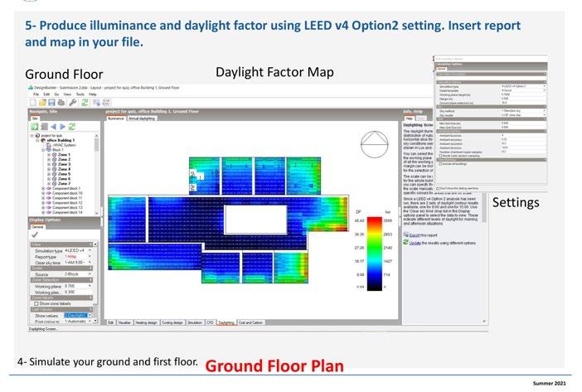Toggle the Show zone labels checkbox
This screenshot has width=582, height=392.
click(36, 303)
